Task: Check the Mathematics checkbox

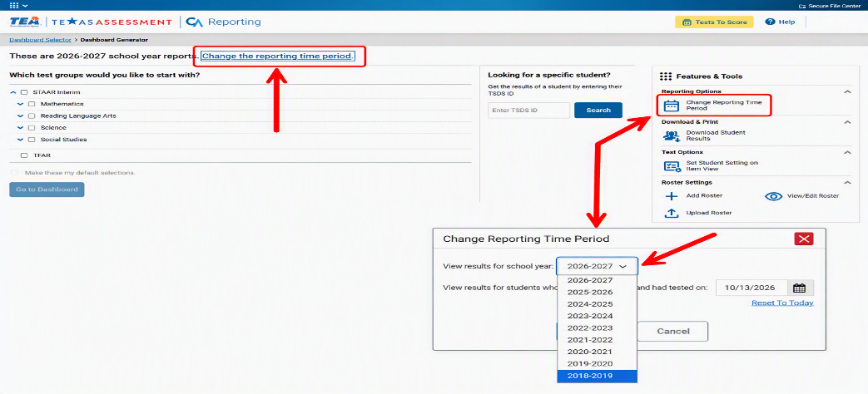Action: tap(32, 104)
